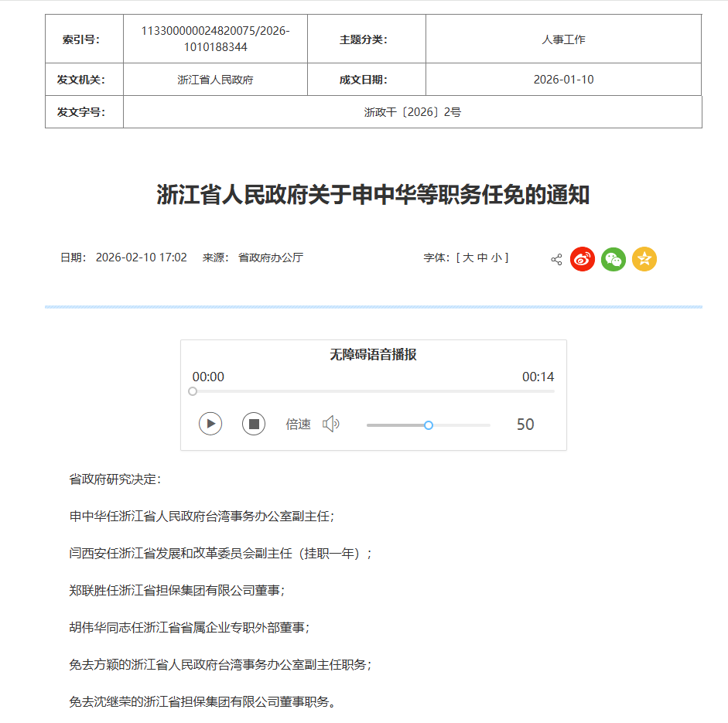This screenshot has height=723, width=728.
Task: Share the notice to Weibo
Action: pos(583,259)
